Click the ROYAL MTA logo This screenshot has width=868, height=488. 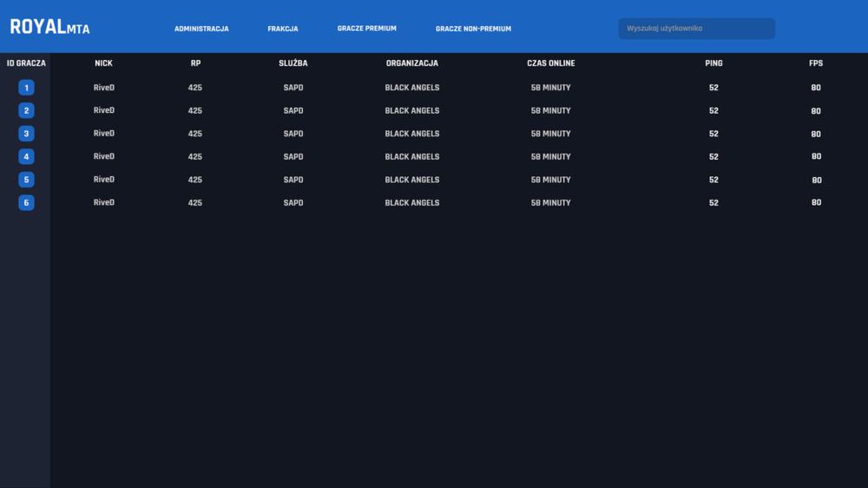pyautogui.click(x=49, y=27)
